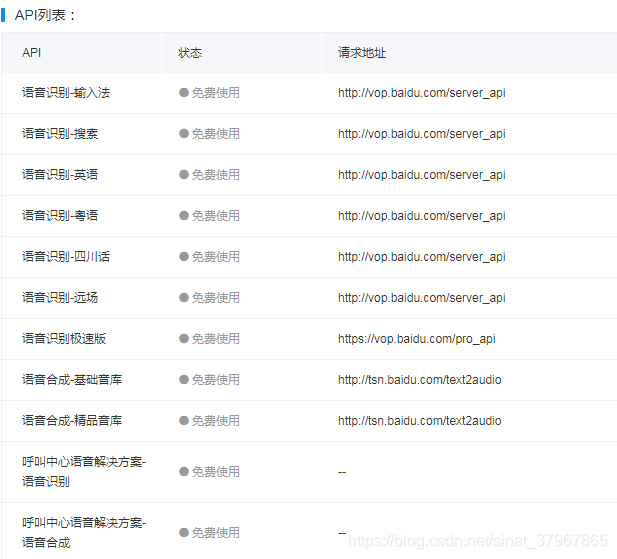Click the 请求地址 column header
This screenshot has width=617, height=559.
[x=362, y=53]
